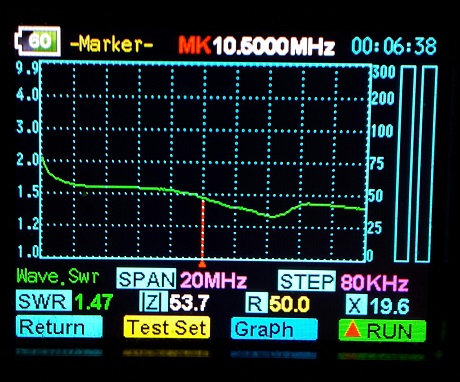This screenshot has height=382, width=460.
Task: Tap the elapsed timer 00:06:38
Action: (394, 46)
